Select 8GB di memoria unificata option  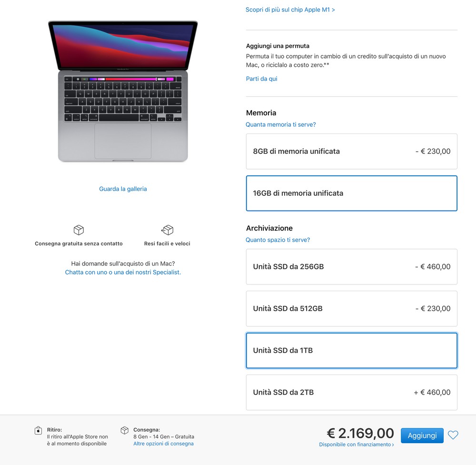[x=352, y=152]
